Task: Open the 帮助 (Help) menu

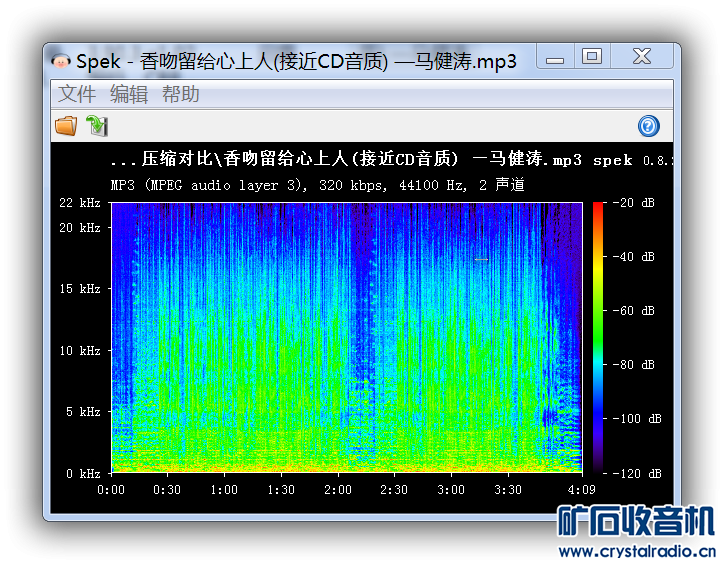Action: (181, 94)
